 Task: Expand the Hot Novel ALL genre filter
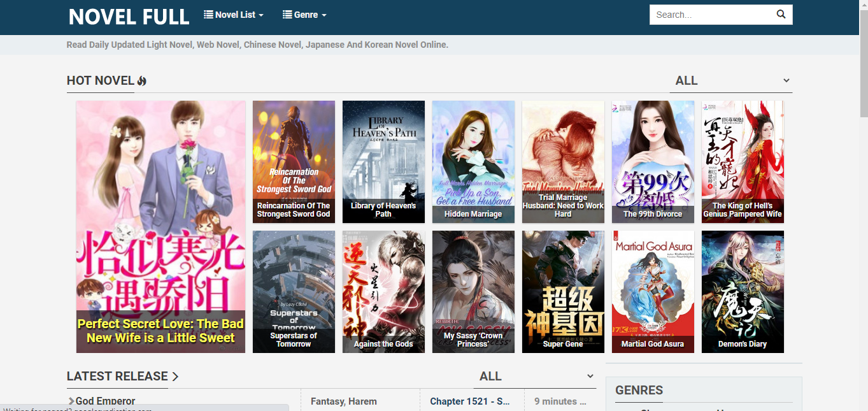[x=731, y=81]
